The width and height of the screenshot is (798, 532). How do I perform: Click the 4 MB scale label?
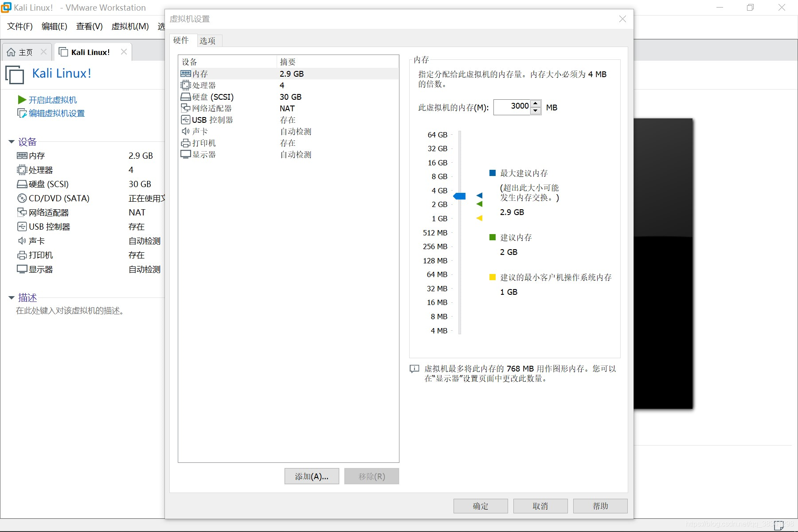point(439,331)
